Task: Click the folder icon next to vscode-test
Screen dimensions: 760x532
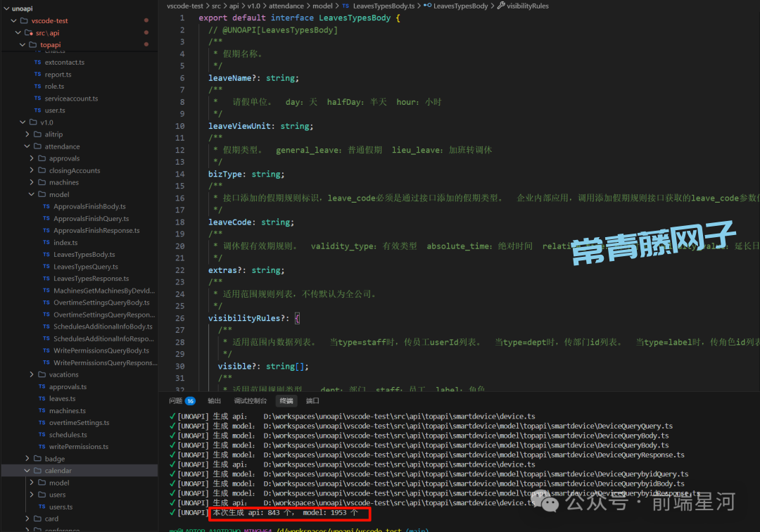Action: 24,21
